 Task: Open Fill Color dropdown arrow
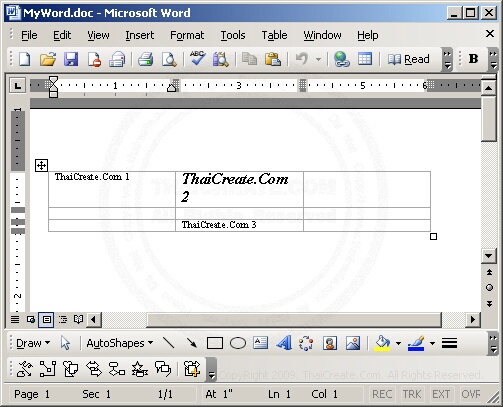coord(398,343)
